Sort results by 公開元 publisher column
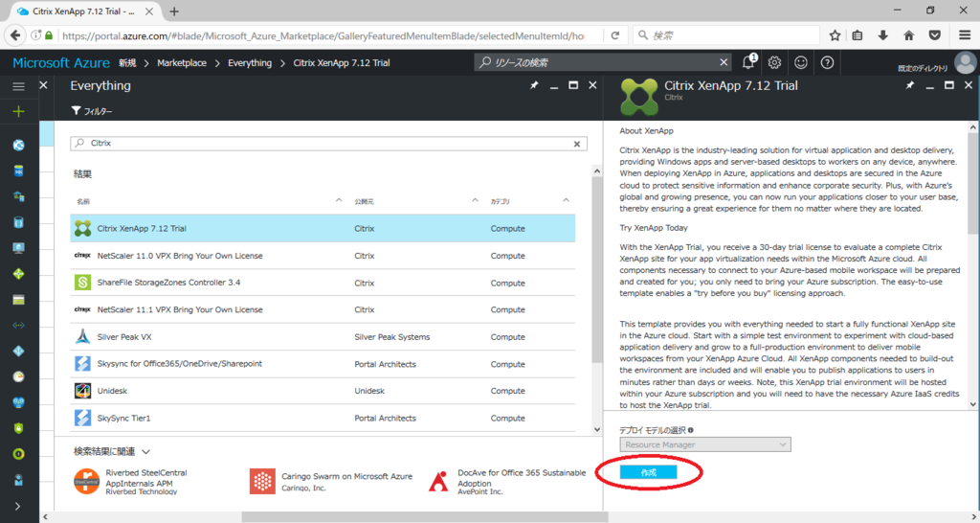Image resolution: width=980 pixels, height=523 pixels. point(364,201)
